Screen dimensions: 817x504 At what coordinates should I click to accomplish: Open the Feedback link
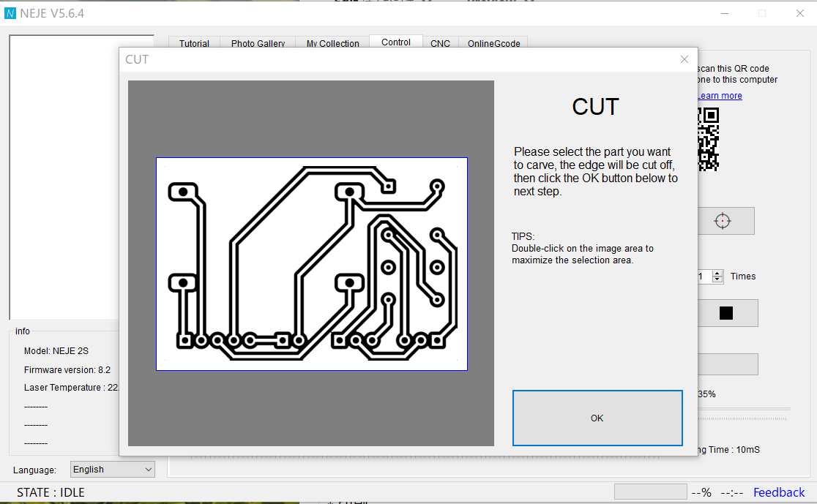point(779,492)
